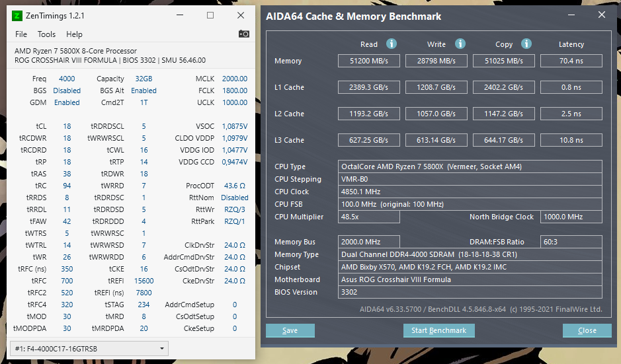Image resolution: width=621 pixels, height=364 pixels.
Task: Select the L2 Cache Latency 2.5 ns field
Action: pos(571,114)
